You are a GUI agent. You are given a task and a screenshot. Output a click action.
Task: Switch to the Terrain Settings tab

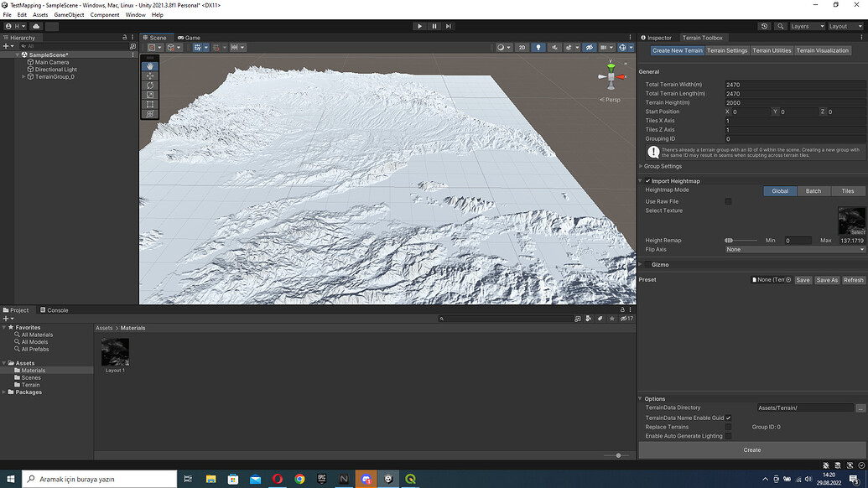pos(726,50)
